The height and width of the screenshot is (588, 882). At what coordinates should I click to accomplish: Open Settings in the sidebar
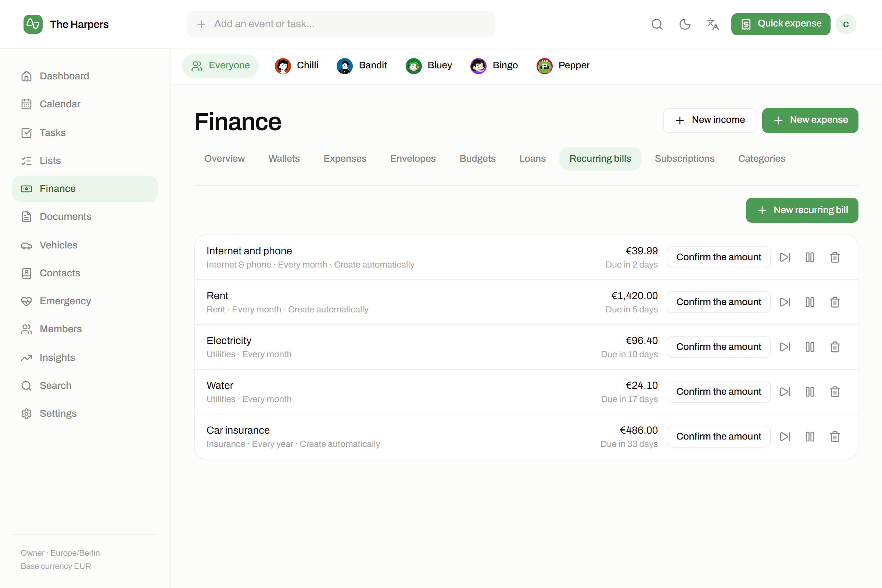point(85,414)
